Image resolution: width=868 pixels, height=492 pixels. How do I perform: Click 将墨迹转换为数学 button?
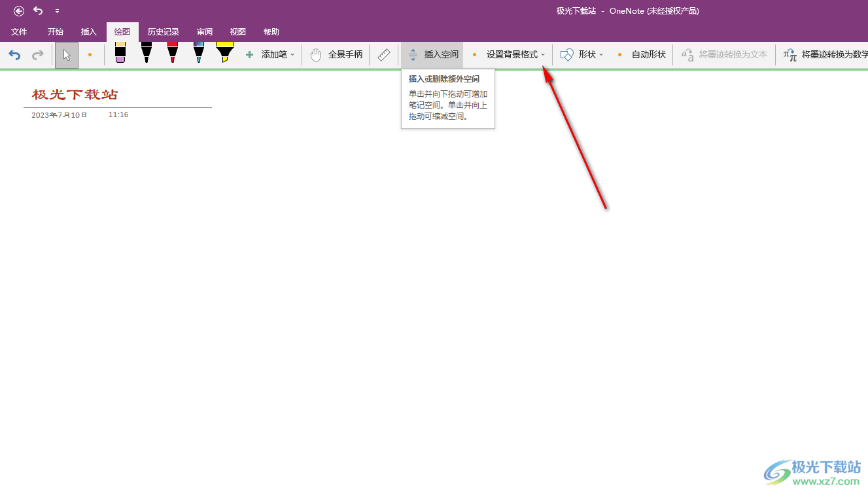click(x=825, y=55)
